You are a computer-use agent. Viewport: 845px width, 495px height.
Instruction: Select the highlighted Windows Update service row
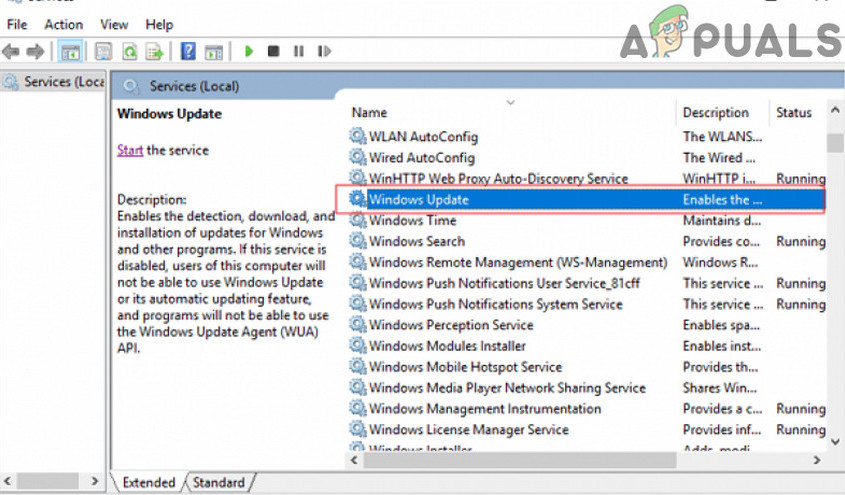tap(586, 199)
